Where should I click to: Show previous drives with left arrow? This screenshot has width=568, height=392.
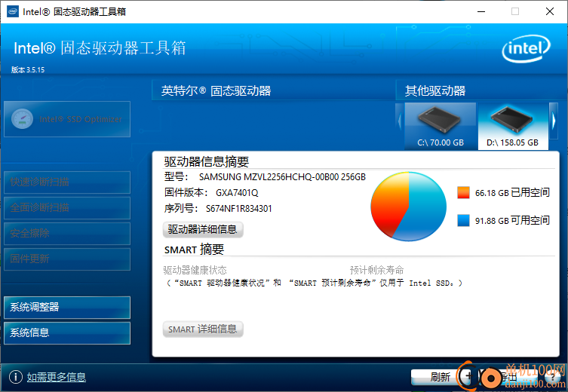click(x=400, y=121)
